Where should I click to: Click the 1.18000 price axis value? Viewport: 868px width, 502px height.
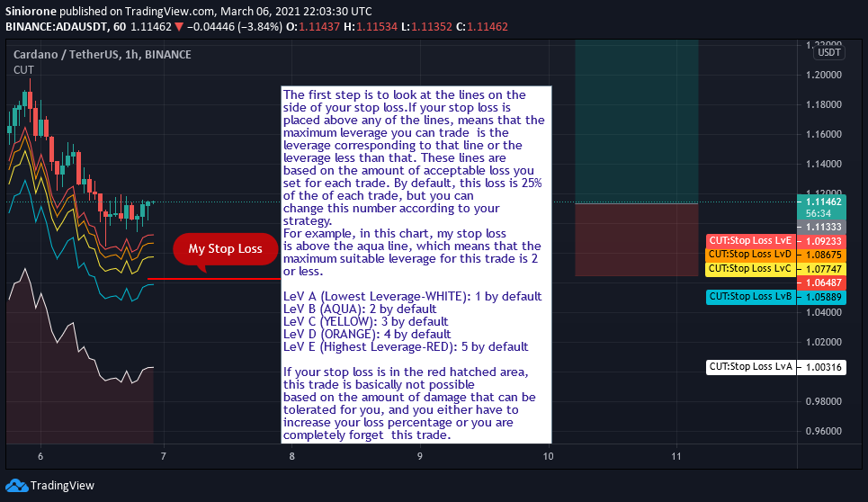(824, 104)
